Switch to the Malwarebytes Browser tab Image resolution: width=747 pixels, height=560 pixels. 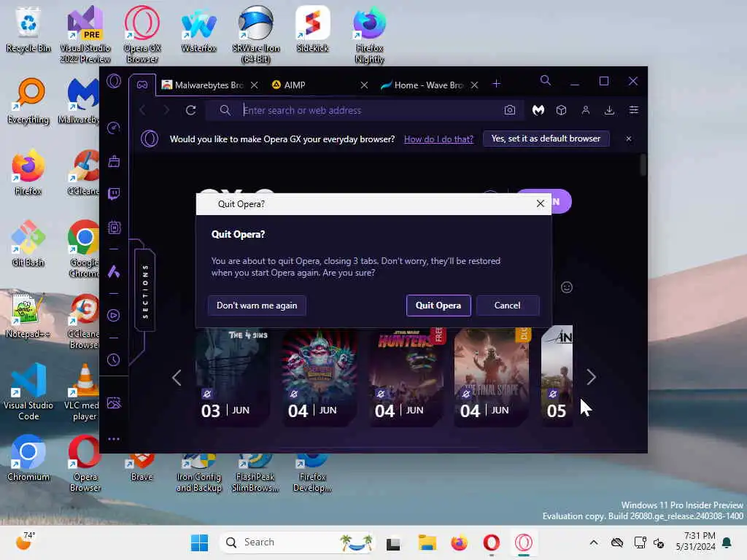pyautogui.click(x=203, y=85)
